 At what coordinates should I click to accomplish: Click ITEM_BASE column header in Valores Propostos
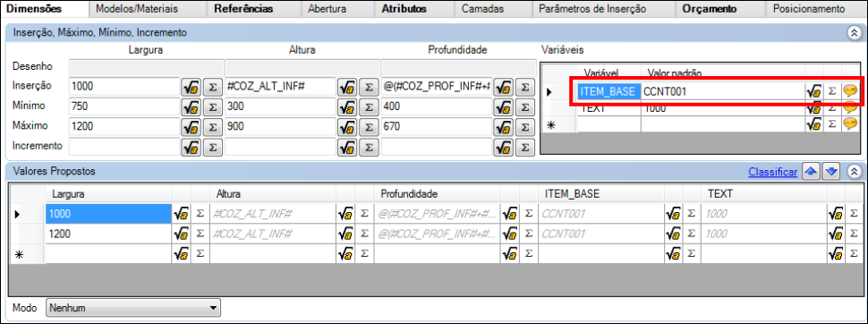click(x=601, y=194)
